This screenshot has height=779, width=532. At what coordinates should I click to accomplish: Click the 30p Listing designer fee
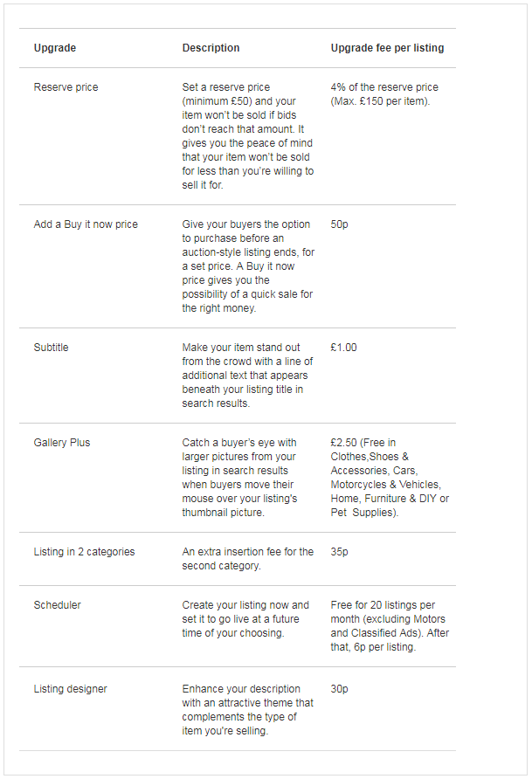coord(340,689)
